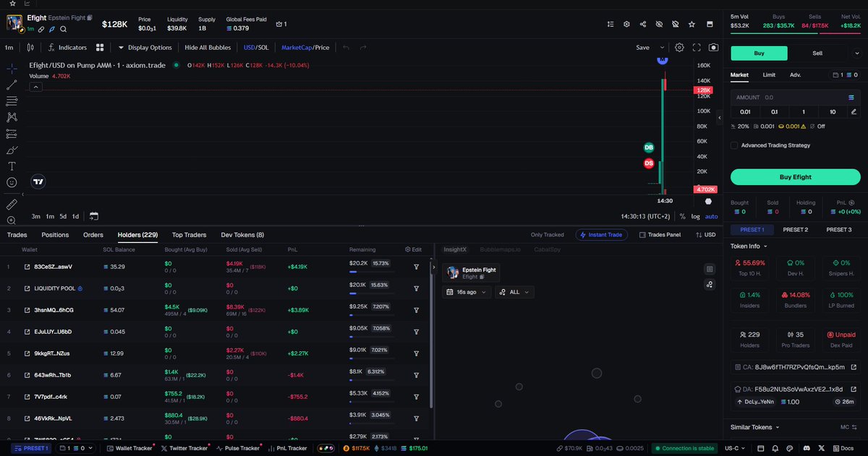Viewport: 868px width, 456px height.
Task: Open the go-to-date calendar icon
Action: coord(94,216)
